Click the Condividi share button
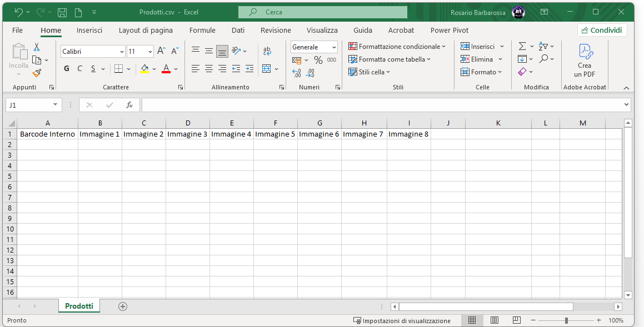This screenshot has width=644, height=327. coord(602,30)
